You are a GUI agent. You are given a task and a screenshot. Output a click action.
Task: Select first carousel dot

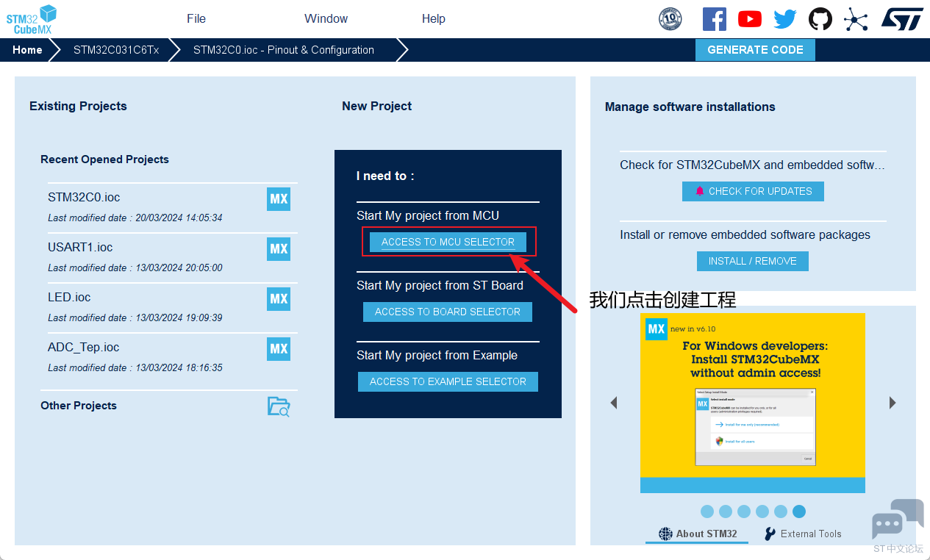pyautogui.click(x=707, y=511)
